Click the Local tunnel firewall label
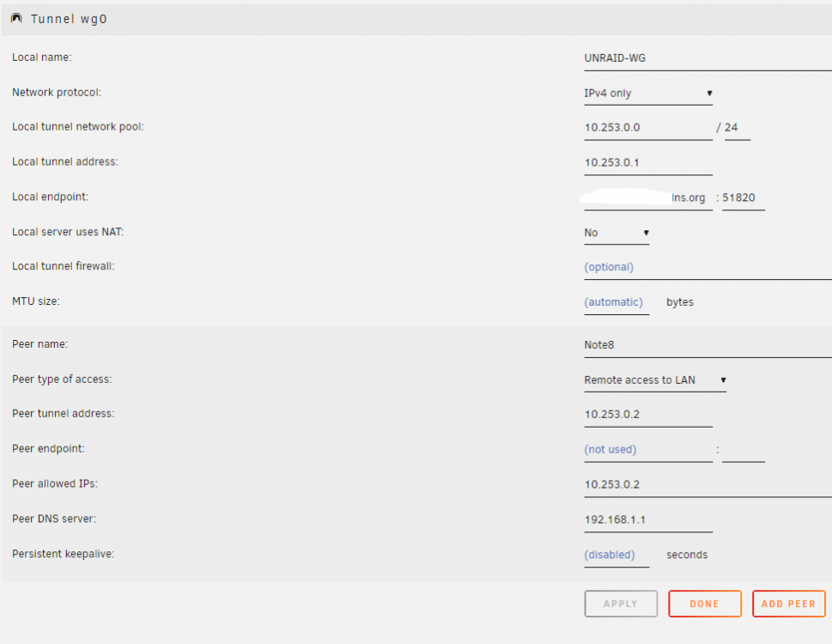832x644 pixels. click(64, 266)
